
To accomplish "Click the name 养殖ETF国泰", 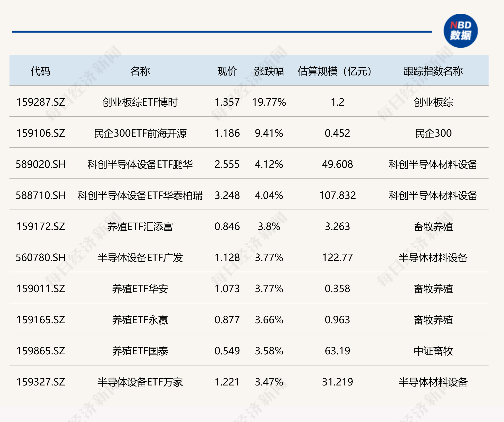I will (140, 351).
